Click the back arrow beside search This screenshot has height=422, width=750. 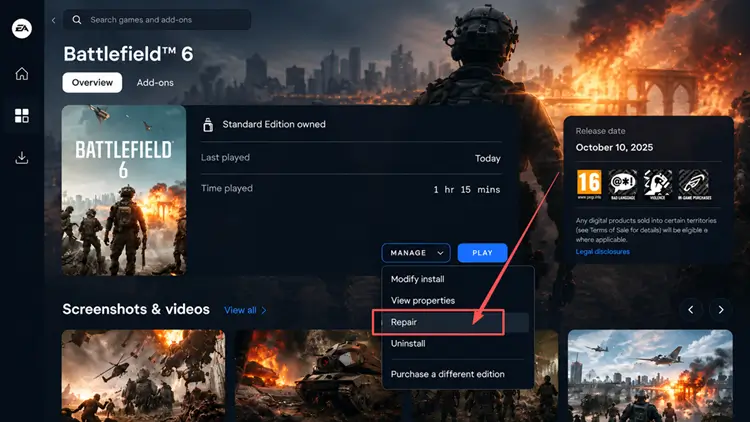pos(54,20)
